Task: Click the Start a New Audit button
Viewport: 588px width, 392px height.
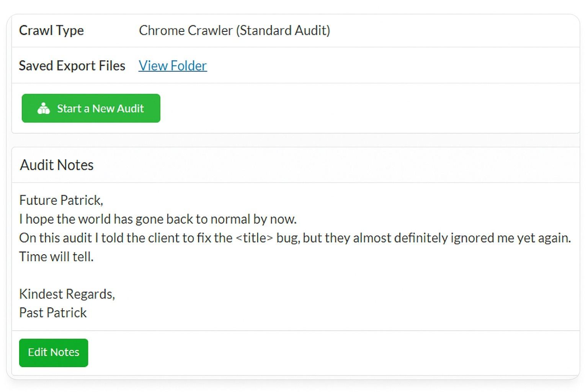Action: 91,108
